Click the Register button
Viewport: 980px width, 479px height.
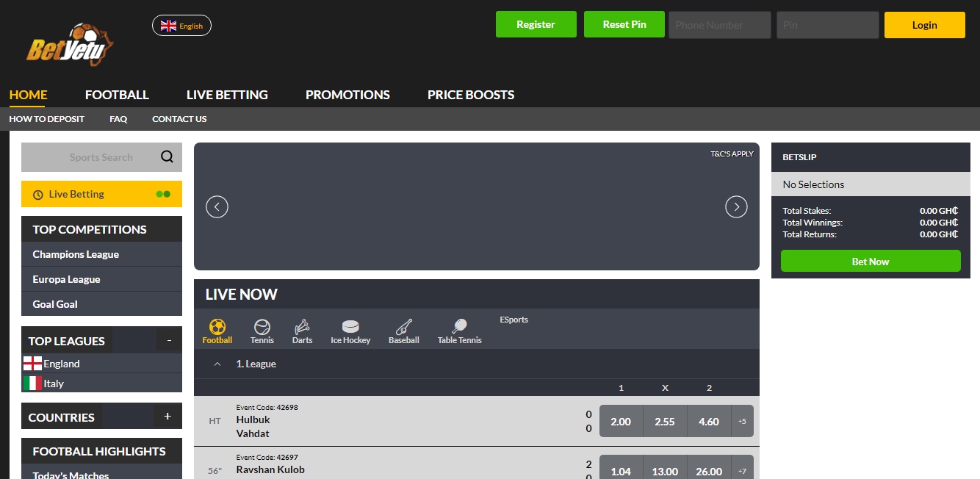[536, 24]
